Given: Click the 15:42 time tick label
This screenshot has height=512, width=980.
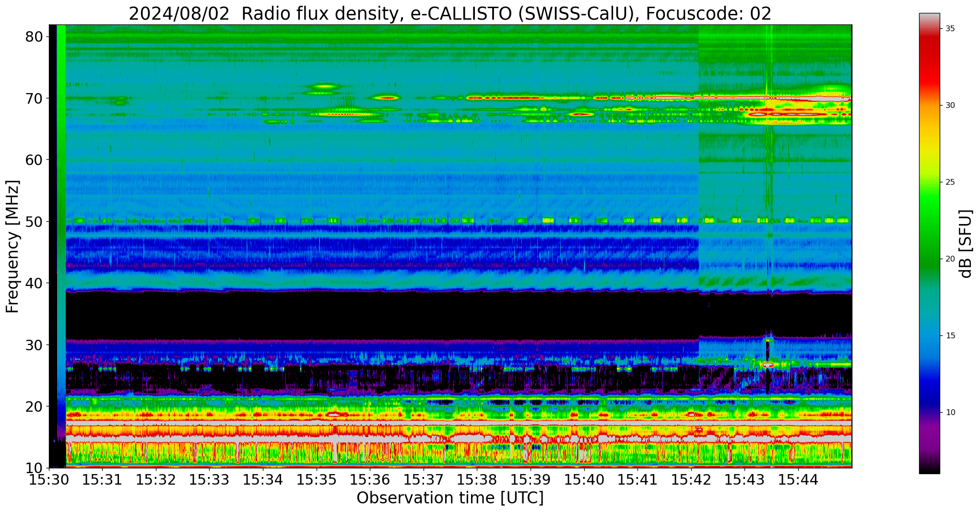Looking at the screenshot, I should (691, 480).
